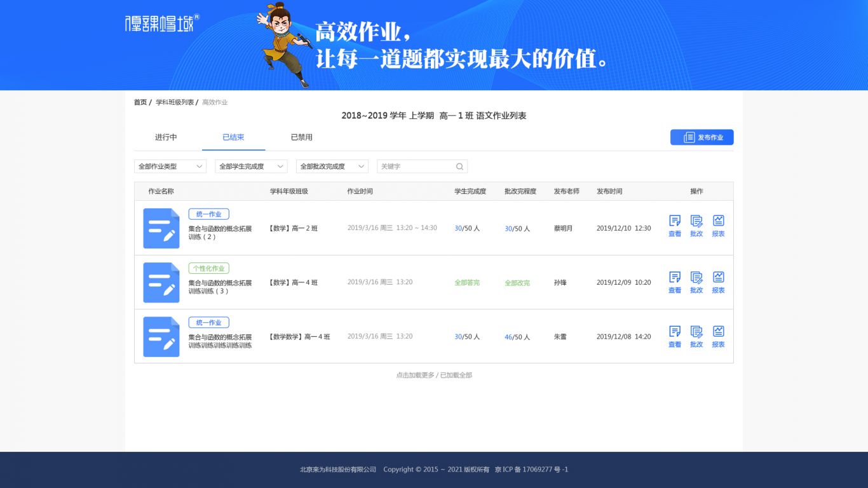This screenshot has width=868, height=488.
Task: Click 点击加载更多 / 已加载全部 link below the table
Action: click(434, 376)
